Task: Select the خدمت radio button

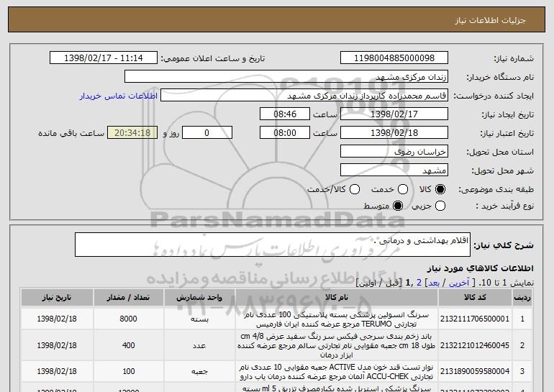Action: pyautogui.click(x=403, y=189)
